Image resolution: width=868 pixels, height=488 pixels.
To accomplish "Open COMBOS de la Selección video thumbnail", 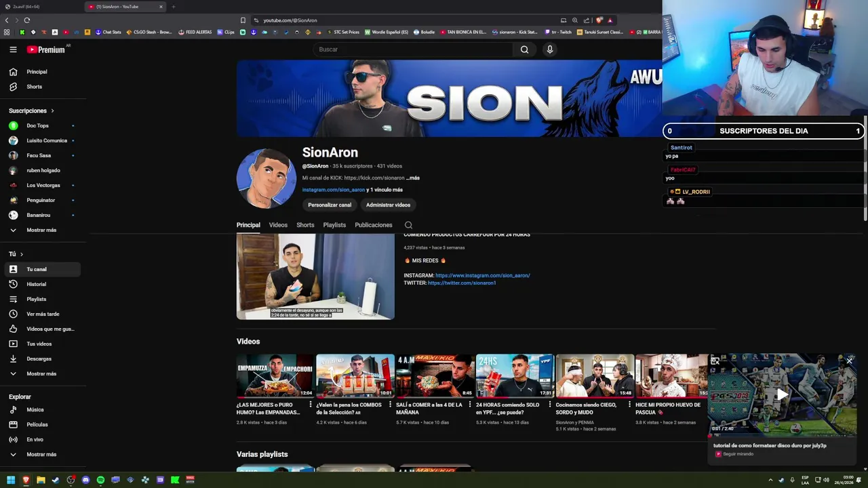I will pyautogui.click(x=355, y=375).
